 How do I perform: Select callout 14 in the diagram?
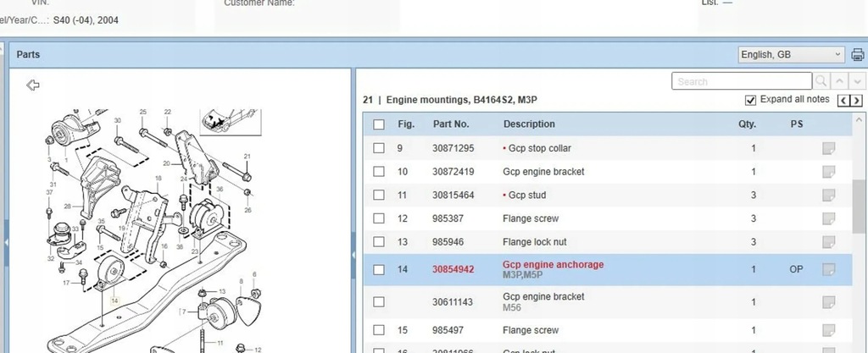pyautogui.click(x=114, y=301)
